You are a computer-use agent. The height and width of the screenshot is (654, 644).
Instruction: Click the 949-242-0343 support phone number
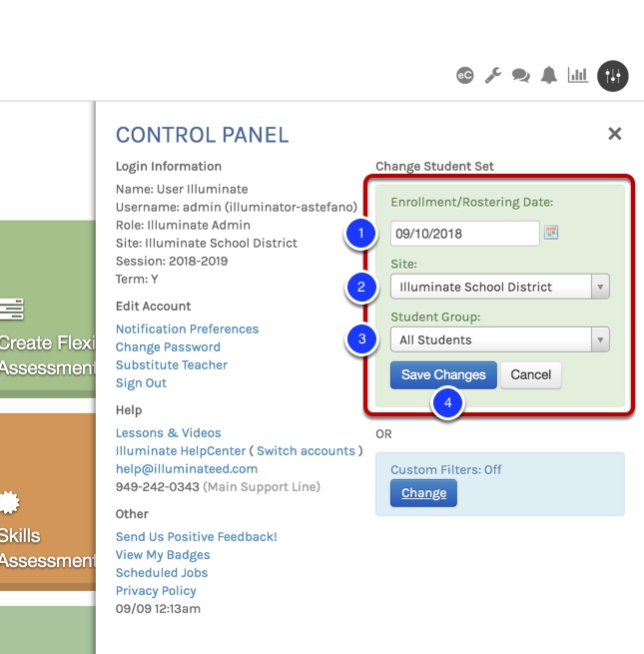click(x=157, y=486)
